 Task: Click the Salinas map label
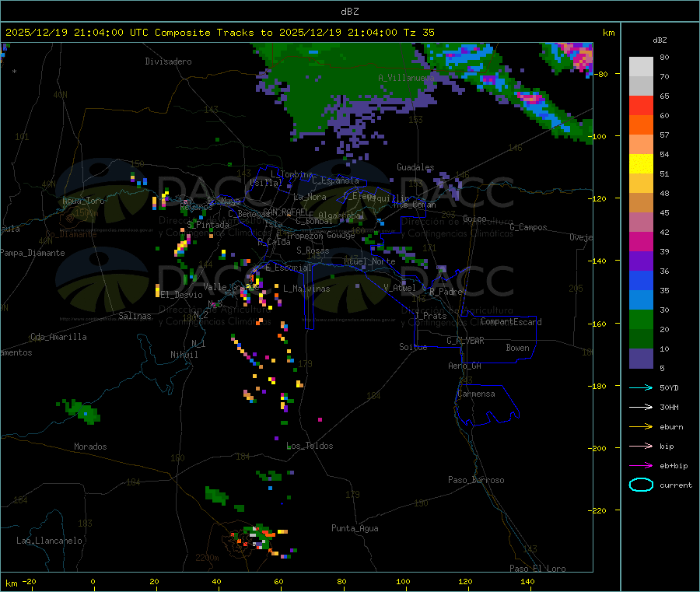coord(135,316)
